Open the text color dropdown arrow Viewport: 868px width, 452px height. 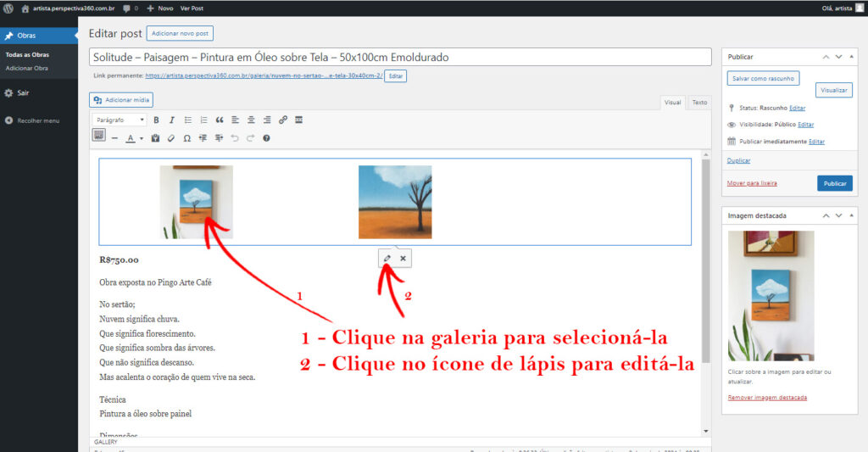(x=142, y=138)
